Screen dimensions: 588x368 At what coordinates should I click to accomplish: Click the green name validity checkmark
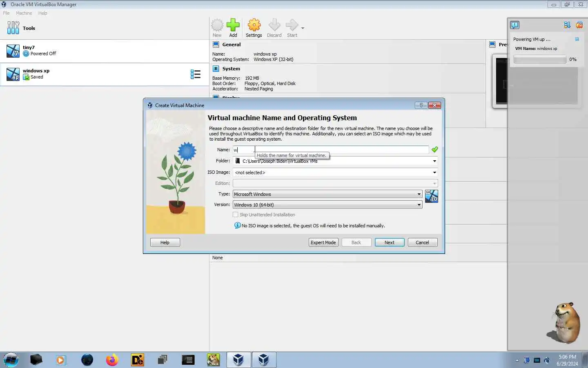pyautogui.click(x=435, y=150)
